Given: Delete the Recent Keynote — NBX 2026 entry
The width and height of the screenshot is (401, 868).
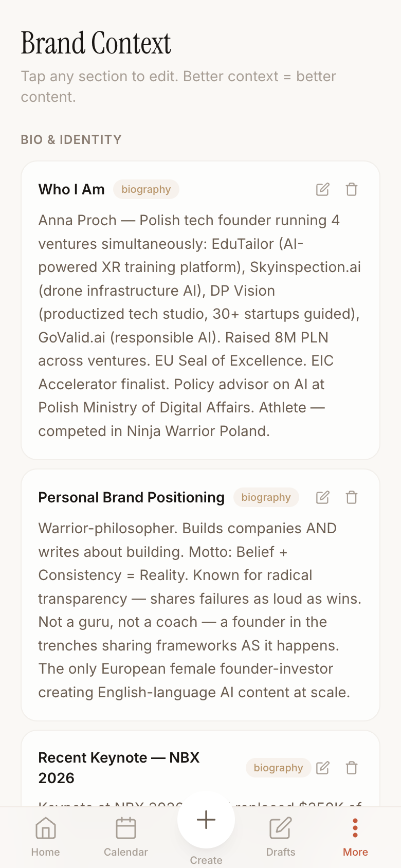Looking at the screenshot, I should click(352, 768).
